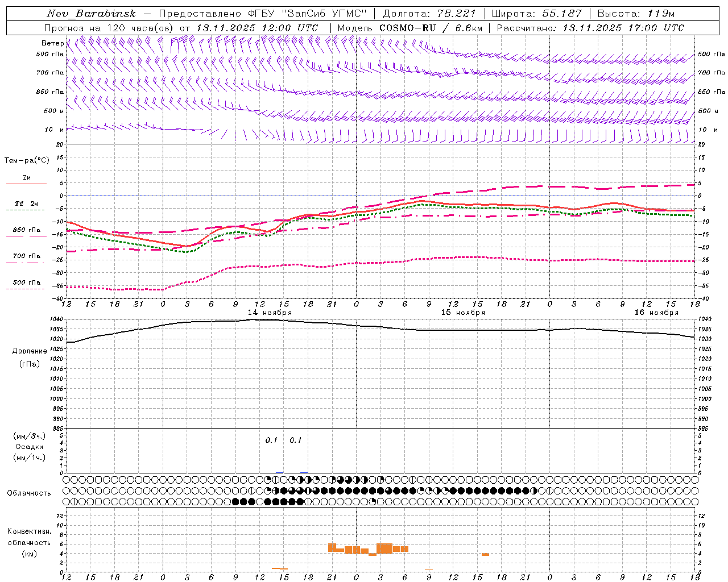The height and width of the screenshot is (582, 728).
Task: Click the 'Высота: 119м' elevation text
Action: tap(636, 14)
